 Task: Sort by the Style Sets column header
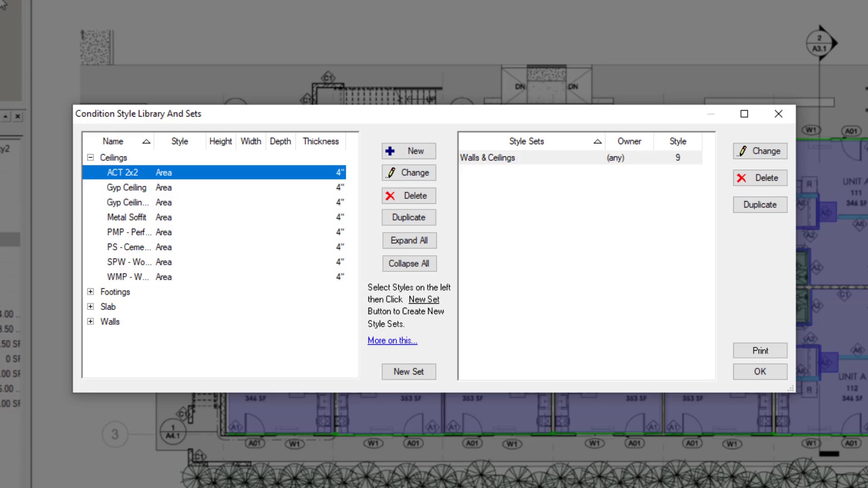(x=526, y=141)
